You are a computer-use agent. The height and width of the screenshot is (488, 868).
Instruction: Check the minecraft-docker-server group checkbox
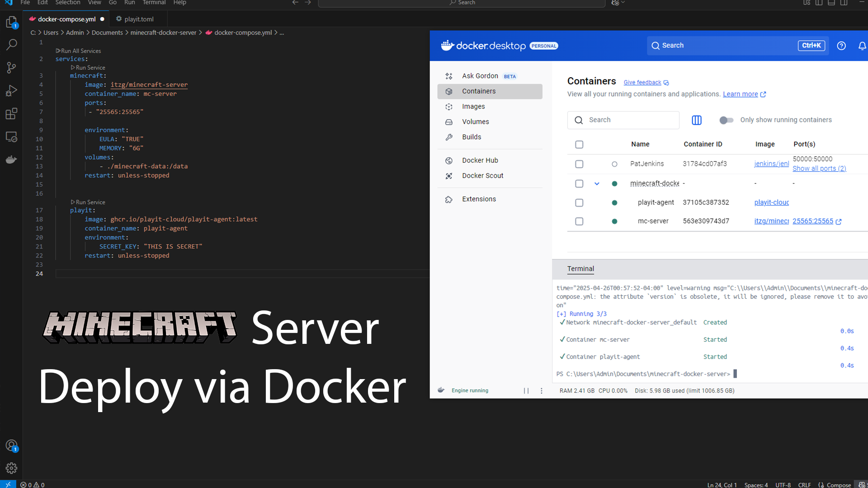tap(579, 183)
